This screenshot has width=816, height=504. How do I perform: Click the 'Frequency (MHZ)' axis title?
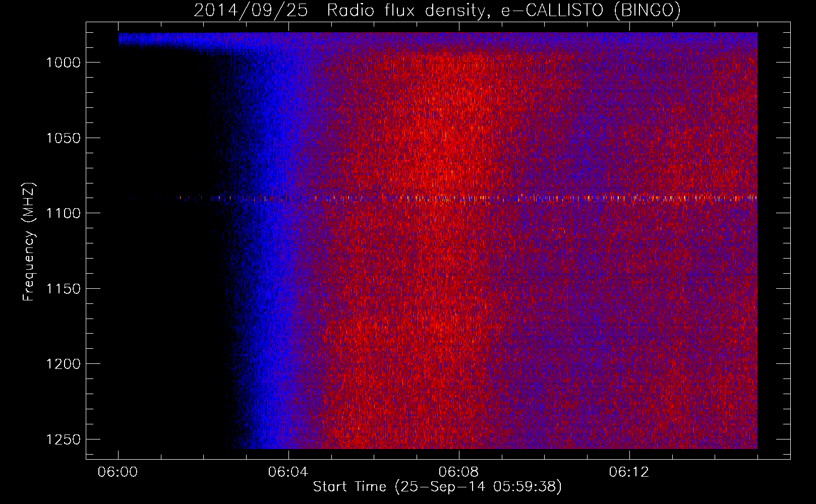click(x=29, y=242)
